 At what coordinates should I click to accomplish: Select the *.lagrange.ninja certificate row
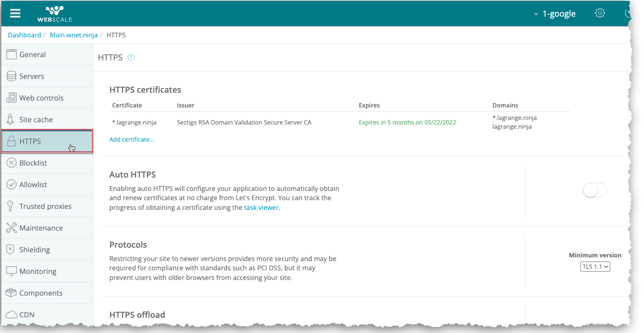(x=134, y=122)
